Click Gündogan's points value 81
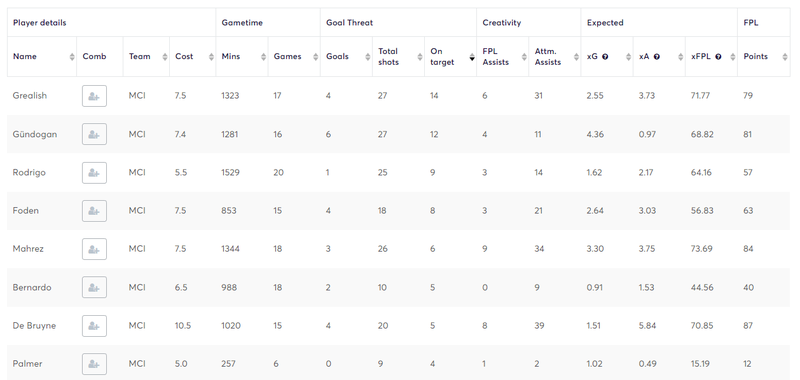 [748, 134]
